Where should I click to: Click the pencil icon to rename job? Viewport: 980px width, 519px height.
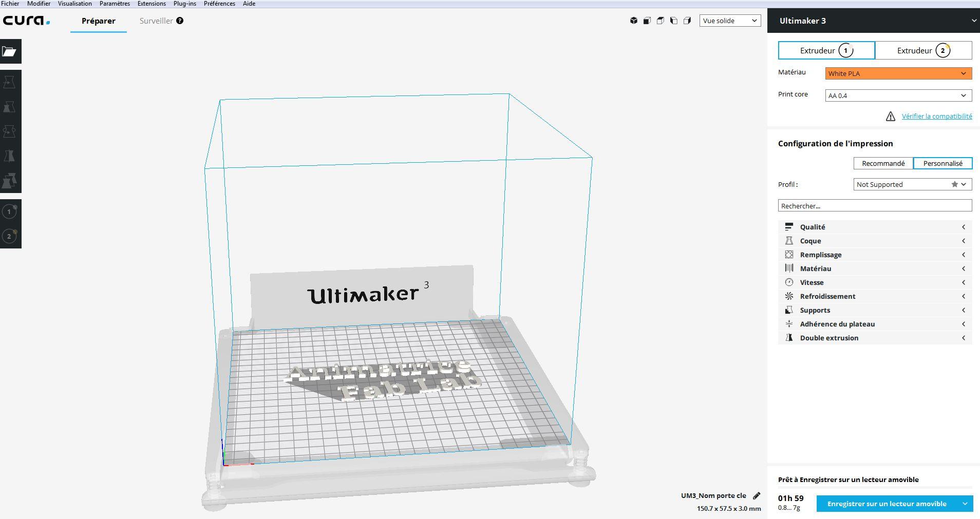(757, 495)
